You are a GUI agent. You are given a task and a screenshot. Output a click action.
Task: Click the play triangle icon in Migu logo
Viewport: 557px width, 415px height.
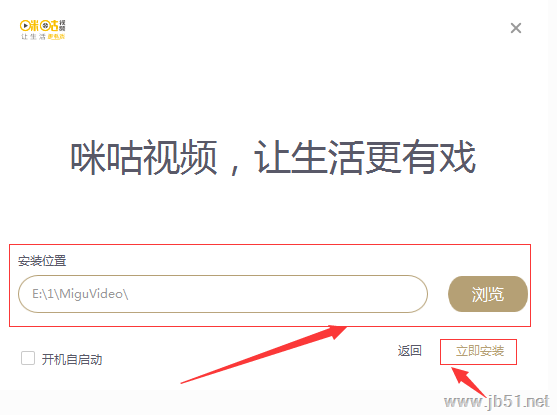point(25,26)
